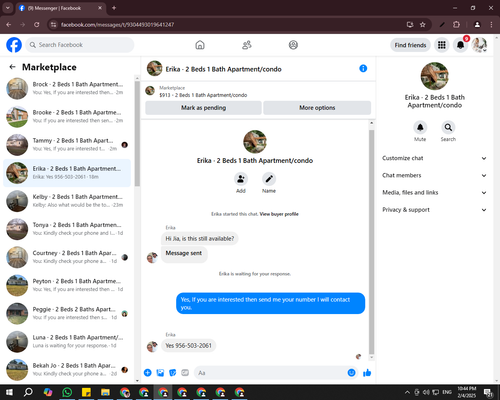Screen dimensions: 500x400
Task: Open the Bekah Jo conversation
Action: (67, 370)
